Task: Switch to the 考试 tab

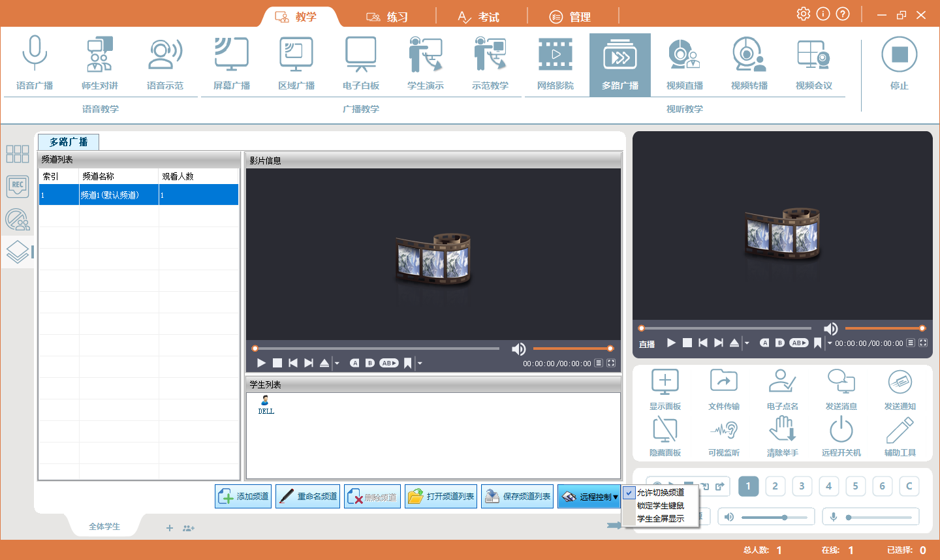Action: tap(478, 17)
